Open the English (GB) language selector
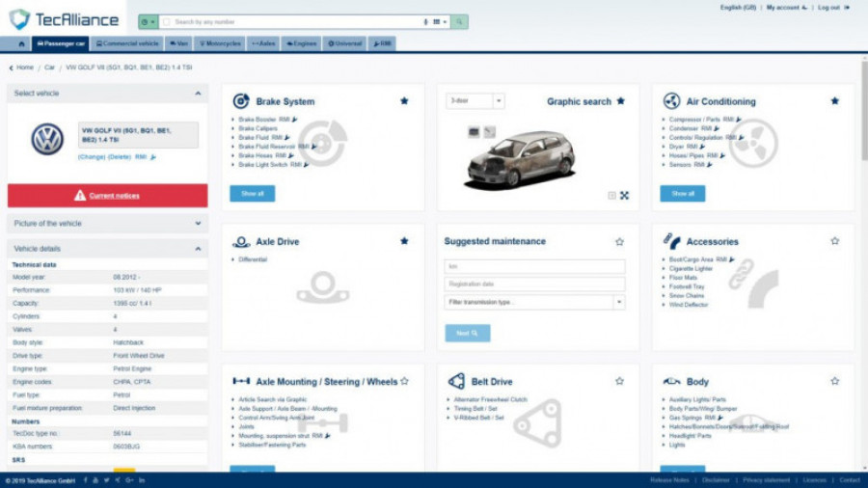 (x=738, y=8)
